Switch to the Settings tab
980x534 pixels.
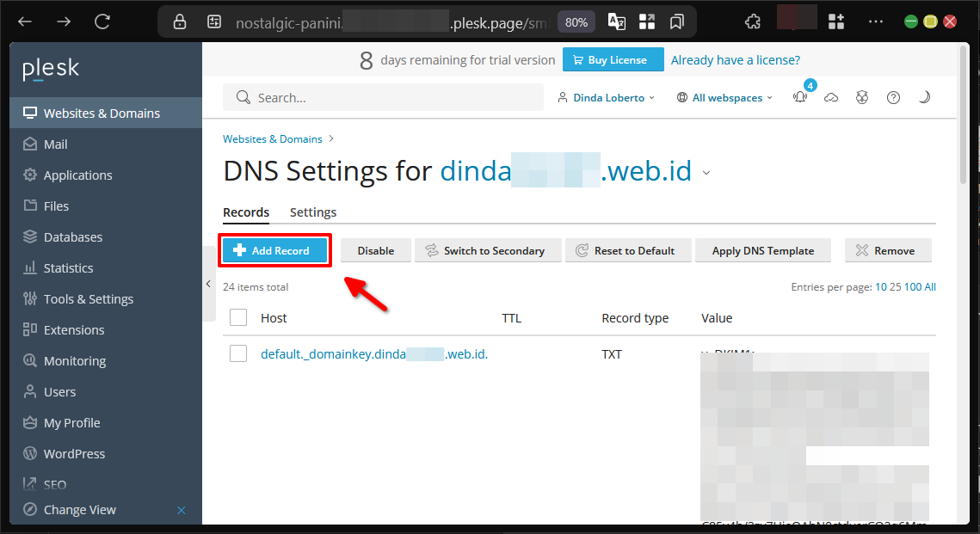point(313,212)
